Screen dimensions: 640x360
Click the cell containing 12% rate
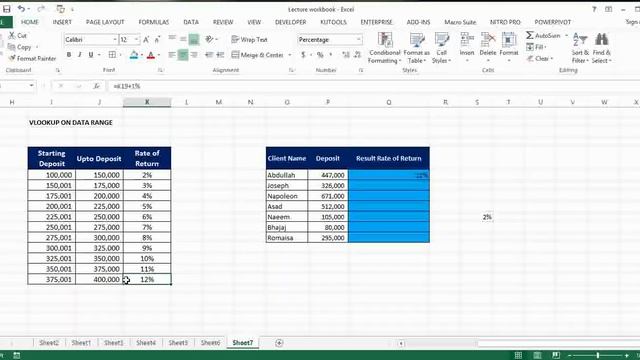point(147,280)
